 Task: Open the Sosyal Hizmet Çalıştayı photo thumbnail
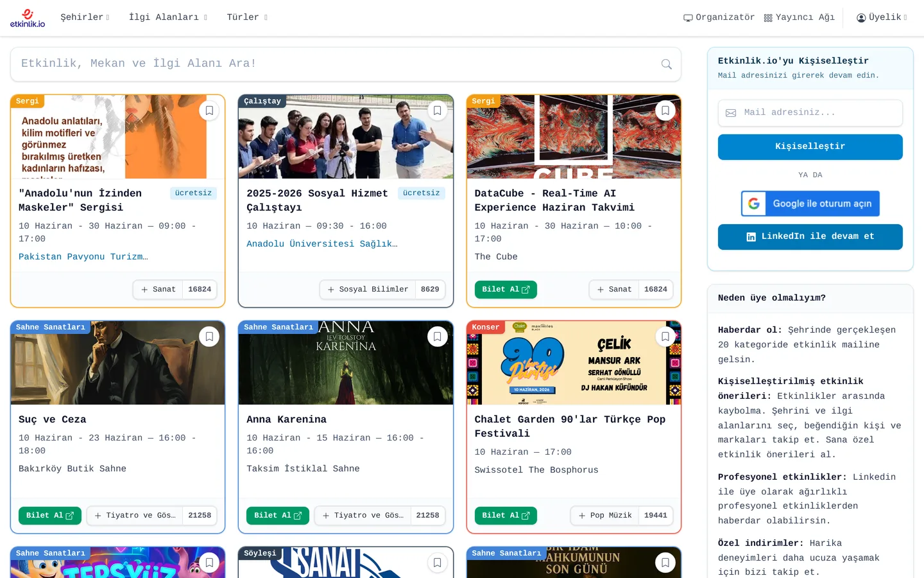pyautogui.click(x=346, y=137)
